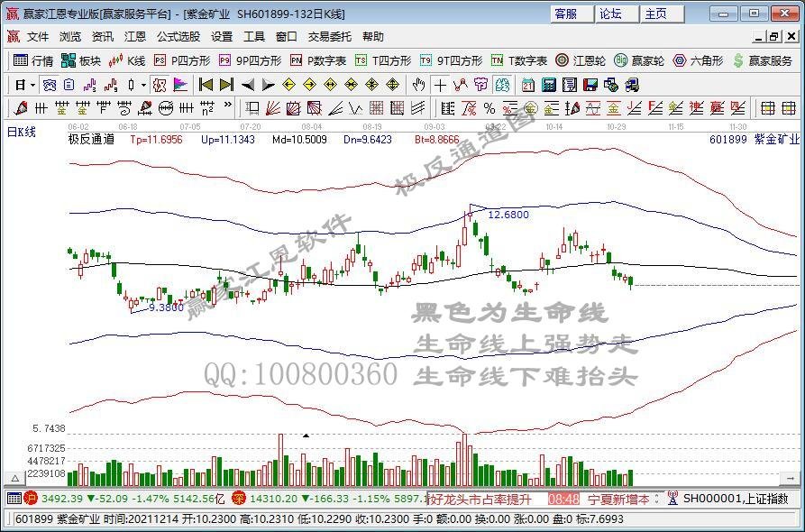Click the 客服 button in title bar
The image size is (805, 532).
(571, 14)
